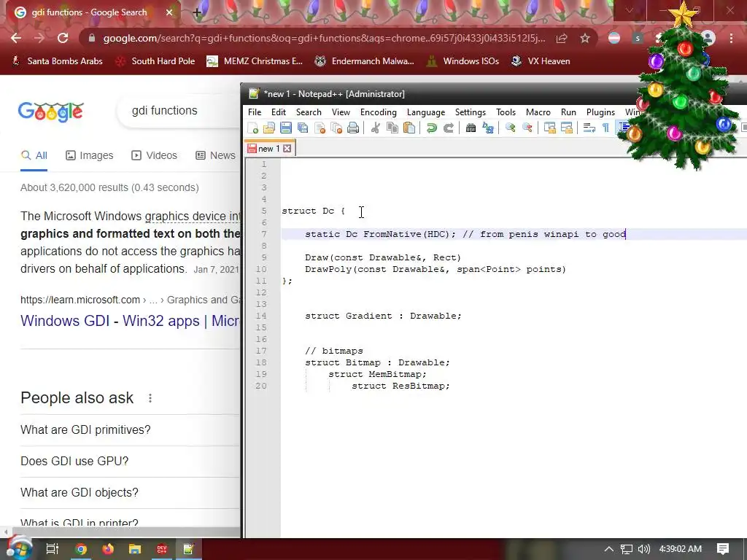This screenshot has width=747, height=560.
Task: Open the Encoding menu
Action: point(379,112)
